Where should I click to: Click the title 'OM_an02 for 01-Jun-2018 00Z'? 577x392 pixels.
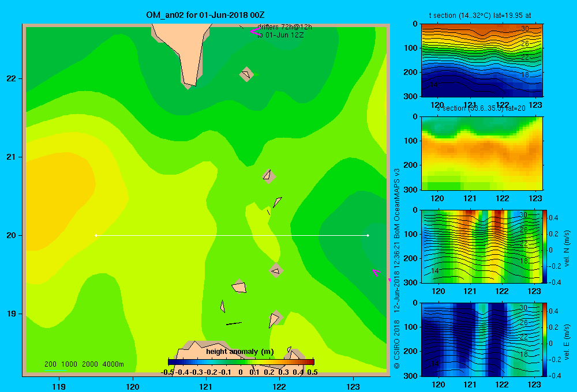click(205, 15)
